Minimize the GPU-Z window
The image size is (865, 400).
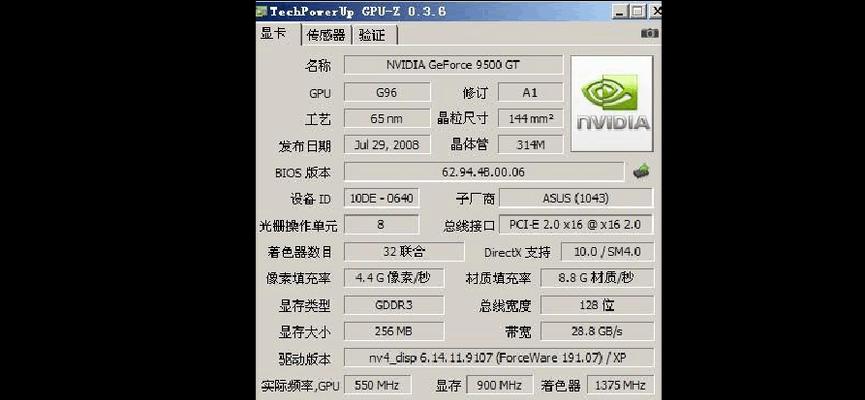click(x=620, y=10)
